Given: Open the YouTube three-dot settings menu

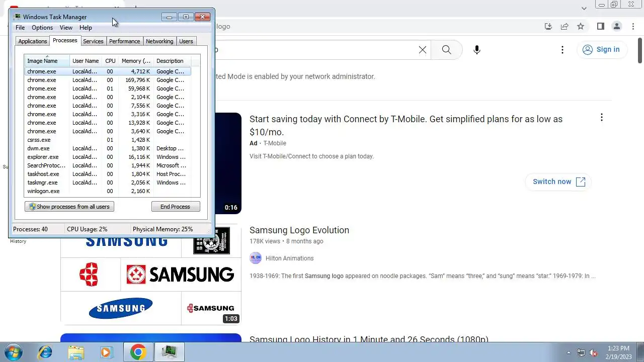Looking at the screenshot, I should (x=562, y=50).
